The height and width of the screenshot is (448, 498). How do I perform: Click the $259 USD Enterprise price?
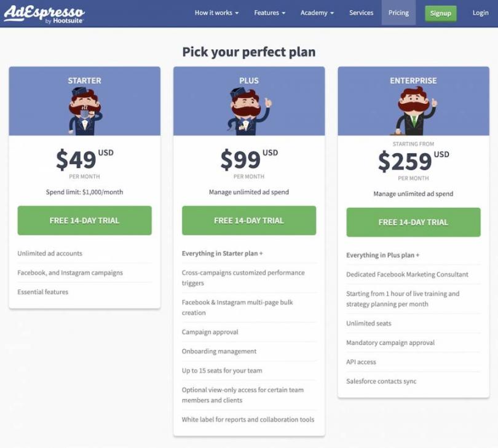tap(413, 162)
